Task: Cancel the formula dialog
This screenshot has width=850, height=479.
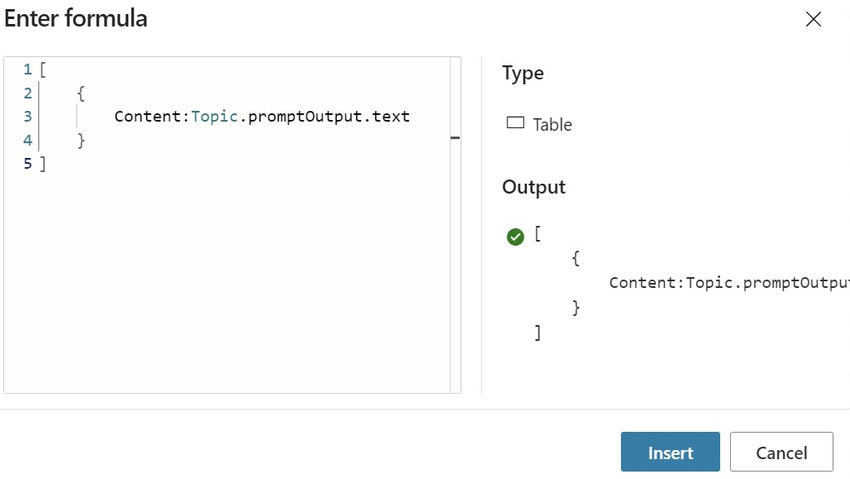Action: [781, 452]
